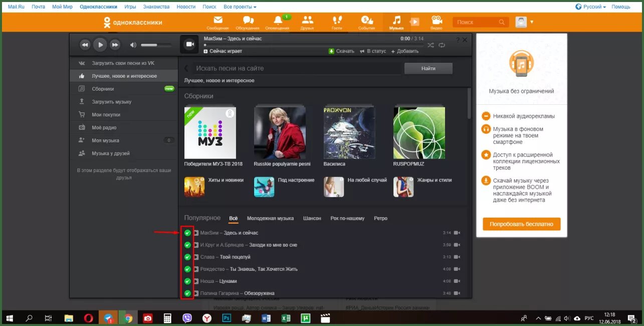Open Загрузить свои песни из VK

124,63
